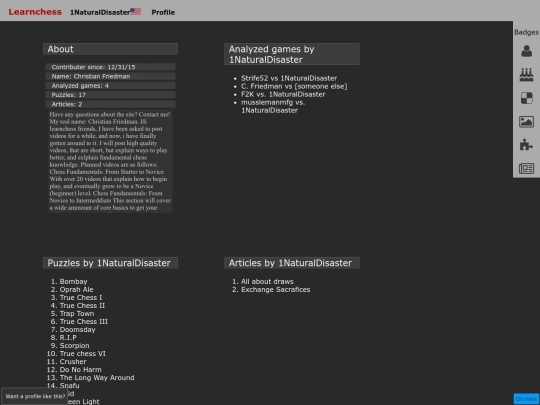The image size is (540, 405).
Task: Click the newspaper articles badge icon
Action: pos(526,168)
